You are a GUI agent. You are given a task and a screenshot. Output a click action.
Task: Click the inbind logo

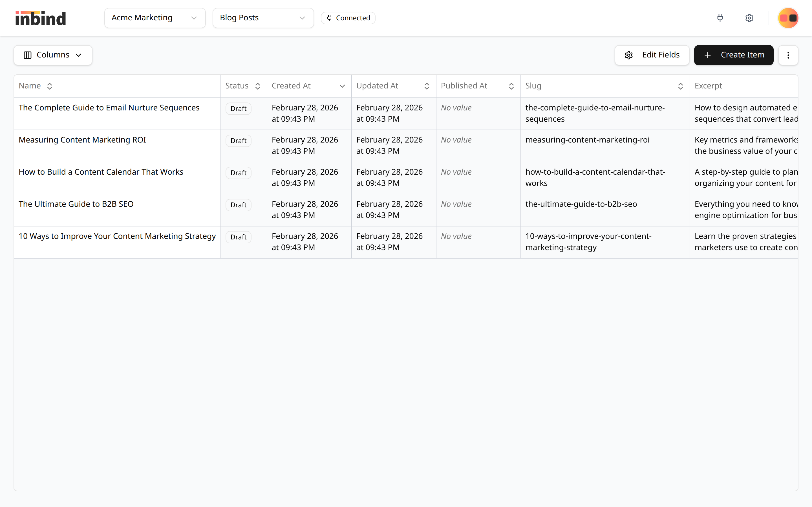(x=40, y=18)
